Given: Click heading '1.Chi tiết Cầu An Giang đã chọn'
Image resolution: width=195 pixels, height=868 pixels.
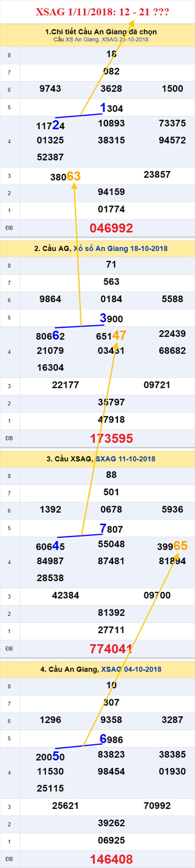Looking at the screenshot, I should pos(101,32).
